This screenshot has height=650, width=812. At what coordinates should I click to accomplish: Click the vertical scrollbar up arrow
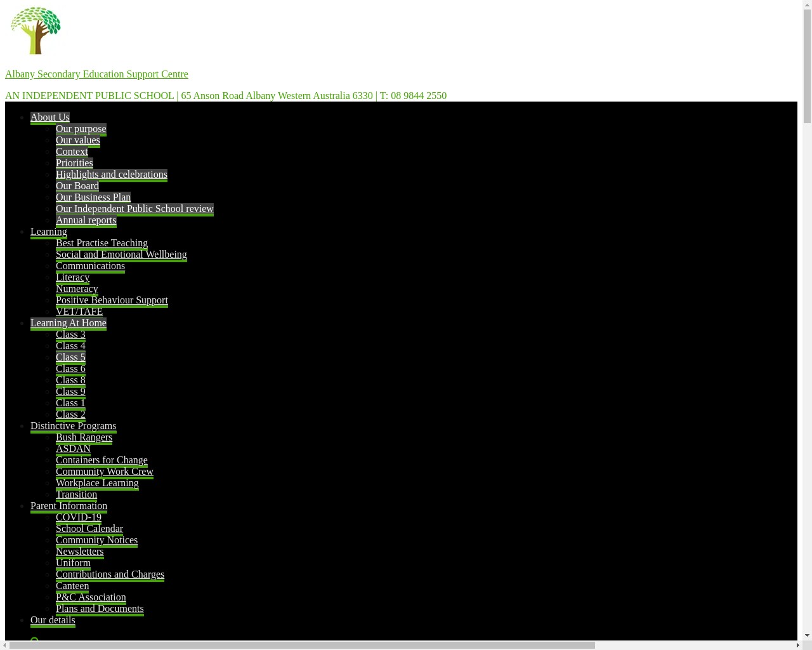click(x=807, y=4)
